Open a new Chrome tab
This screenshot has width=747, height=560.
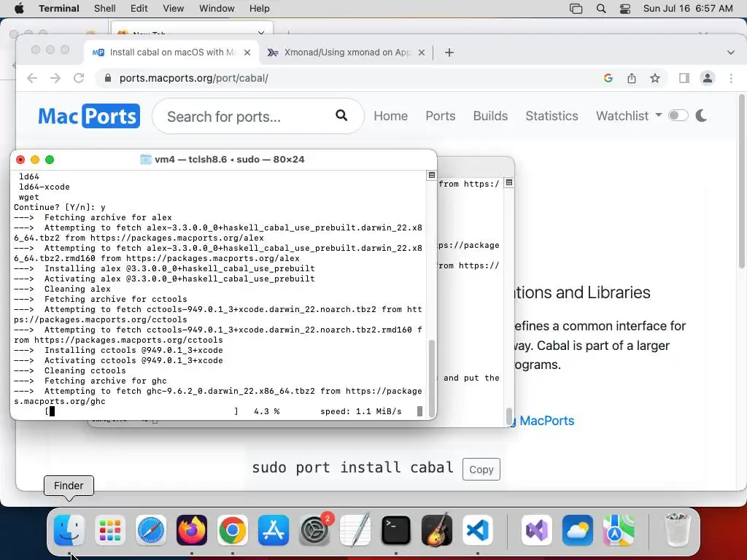point(449,52)
